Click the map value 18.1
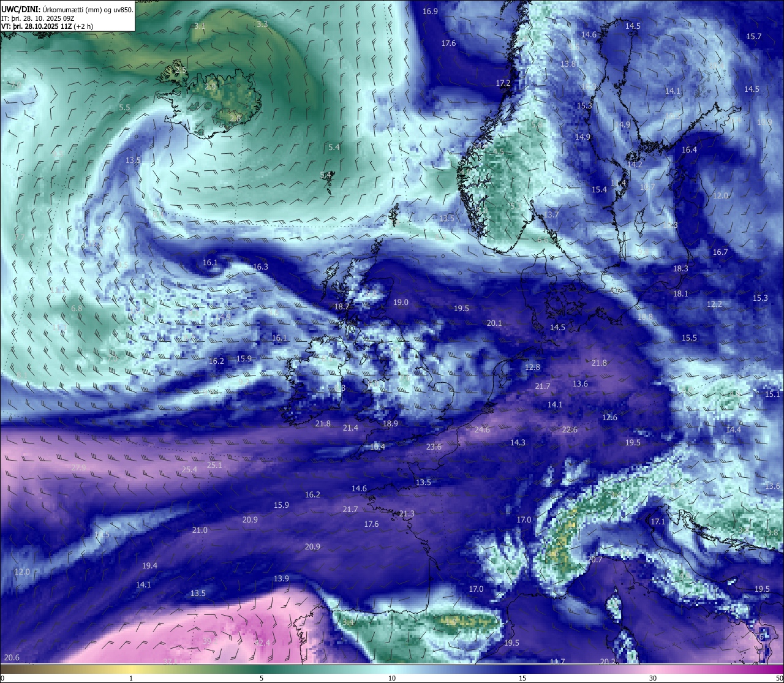Screen dimensions: 784x683 680,294
